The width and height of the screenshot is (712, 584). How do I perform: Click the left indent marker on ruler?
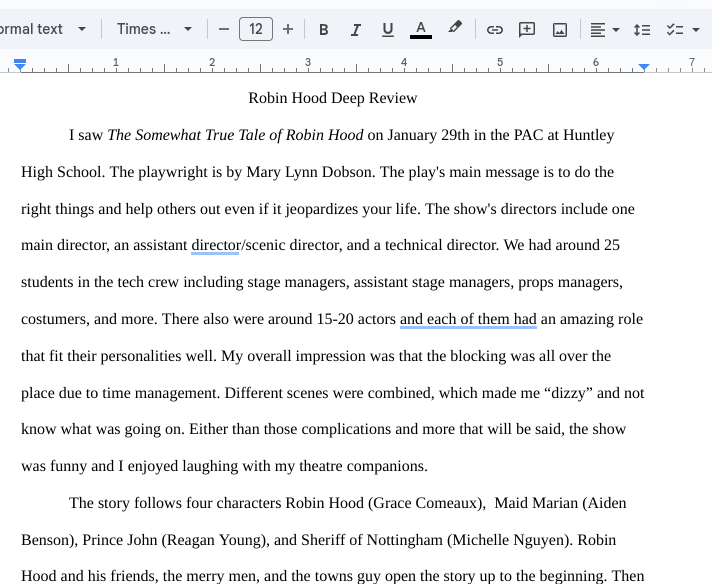(20, 66)
